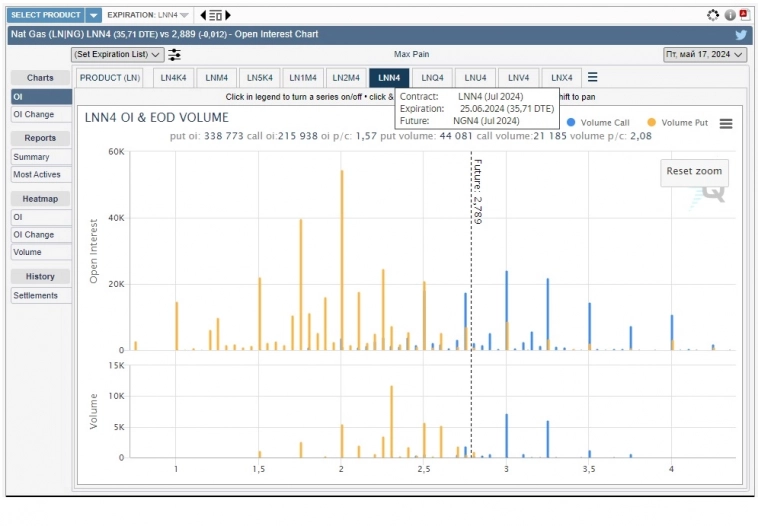
Task: Go to next expiration with right arrow
Action: point(227,15)
